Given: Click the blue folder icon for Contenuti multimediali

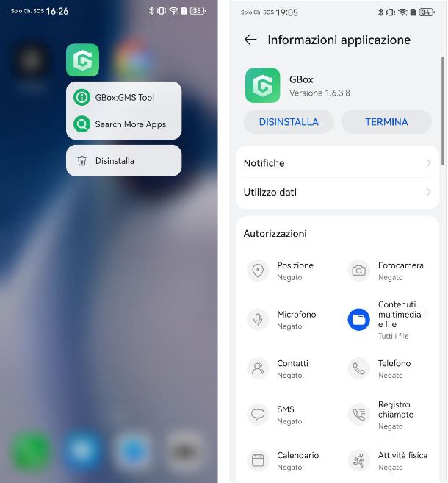Looking at the screenshot, I should 359,320.
